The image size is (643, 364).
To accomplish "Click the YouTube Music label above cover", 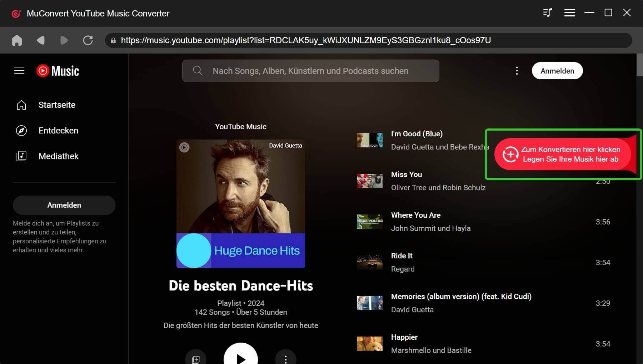I will click(x=241, y=127).
